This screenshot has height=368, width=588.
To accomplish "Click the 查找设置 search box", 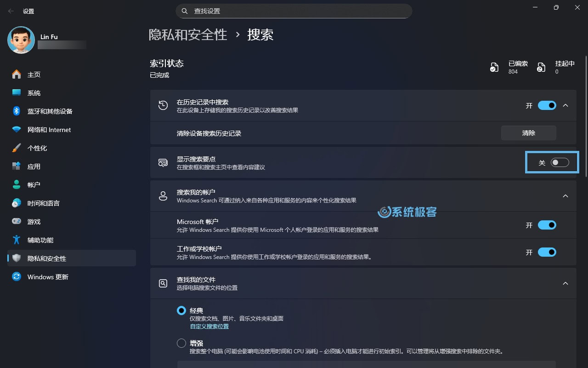I will tap(294, 11).
